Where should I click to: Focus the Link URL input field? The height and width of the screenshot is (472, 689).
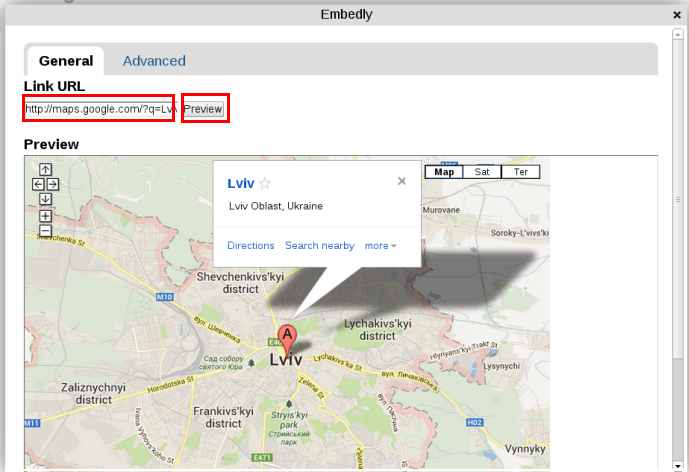tap(99, 109)
